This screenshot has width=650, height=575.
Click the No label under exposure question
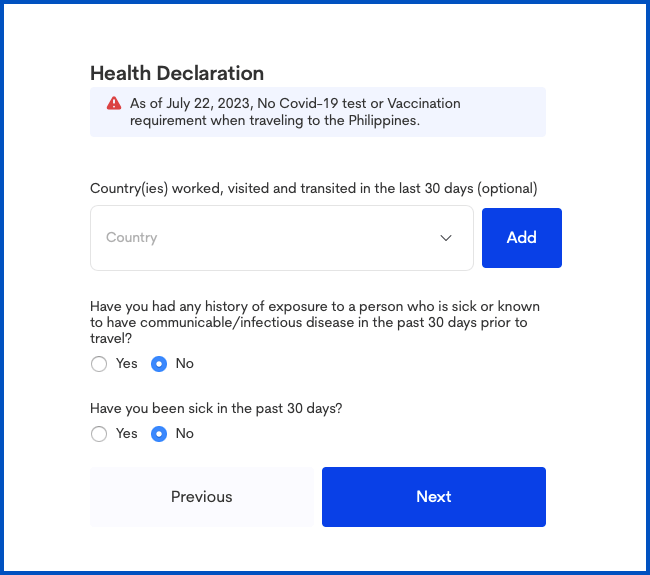pos(184,363)
